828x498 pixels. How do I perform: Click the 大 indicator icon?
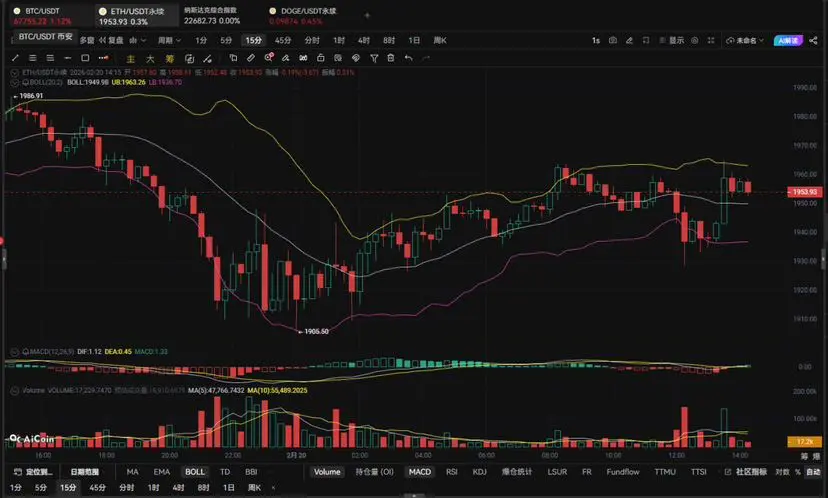pos(150,59)
